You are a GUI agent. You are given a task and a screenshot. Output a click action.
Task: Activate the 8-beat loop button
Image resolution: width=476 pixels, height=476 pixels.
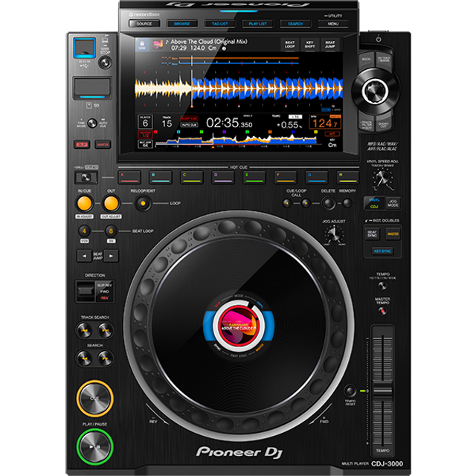point(111,231)
